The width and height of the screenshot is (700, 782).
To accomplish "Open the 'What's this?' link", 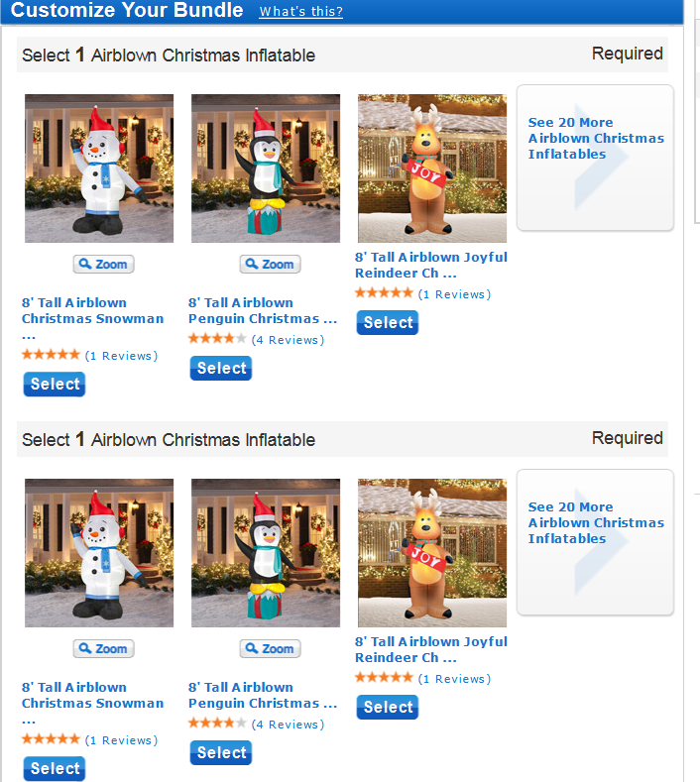I will point(300,11).
